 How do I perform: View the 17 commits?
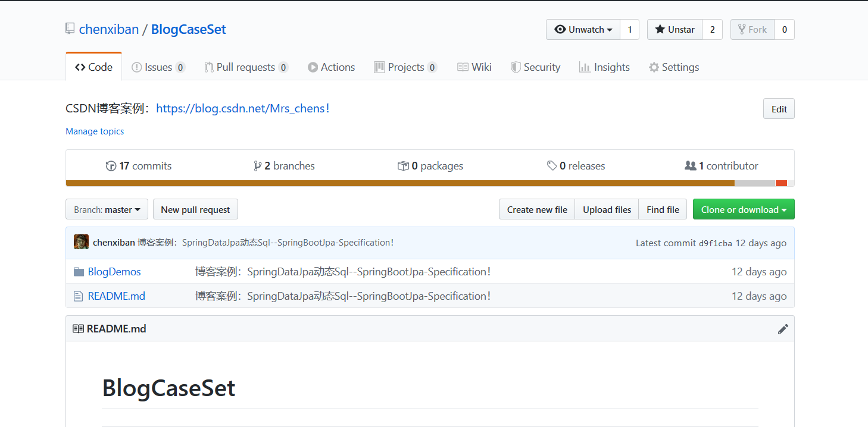(139, 166)
